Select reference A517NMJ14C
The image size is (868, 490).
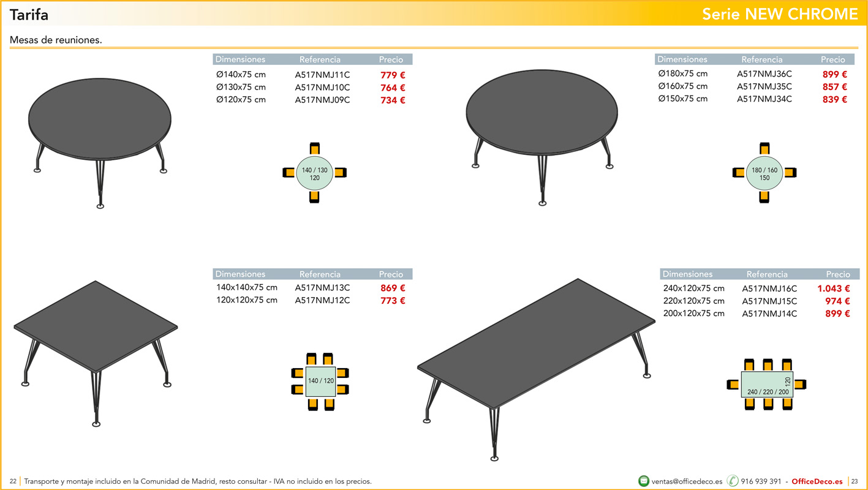[769, 314]
